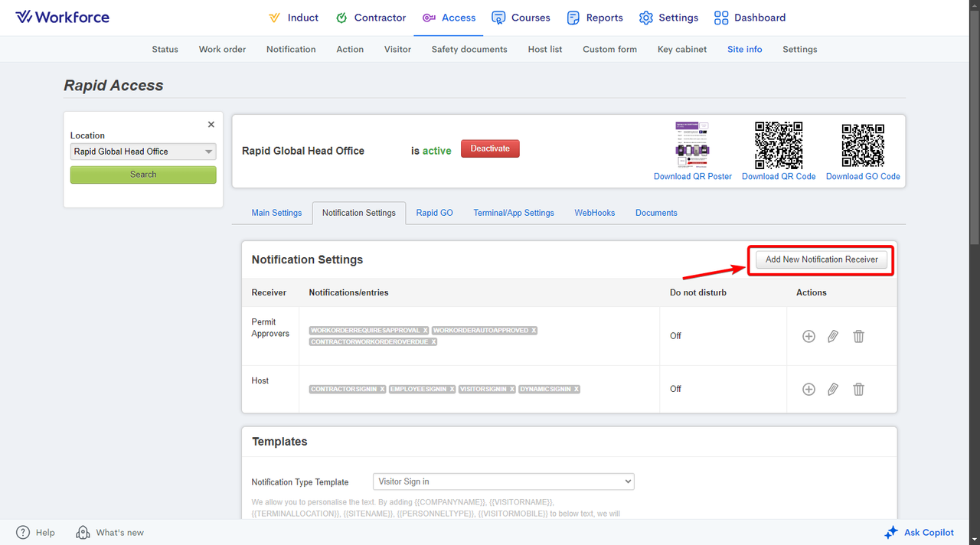The height and width of the screenshot is (545, 980).
Task: Switch to Main Settings tab
Action: click(x=276, y=213)
